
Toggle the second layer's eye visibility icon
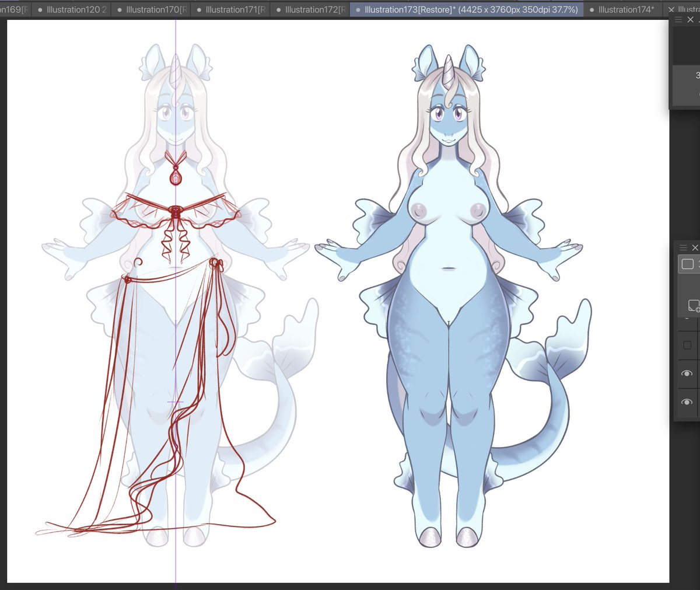coord(687,402)
